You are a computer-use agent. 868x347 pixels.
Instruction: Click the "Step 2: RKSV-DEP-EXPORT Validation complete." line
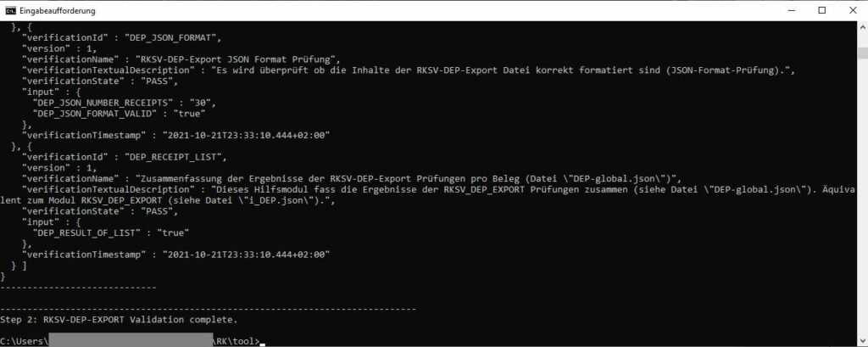tap(120, 321)
